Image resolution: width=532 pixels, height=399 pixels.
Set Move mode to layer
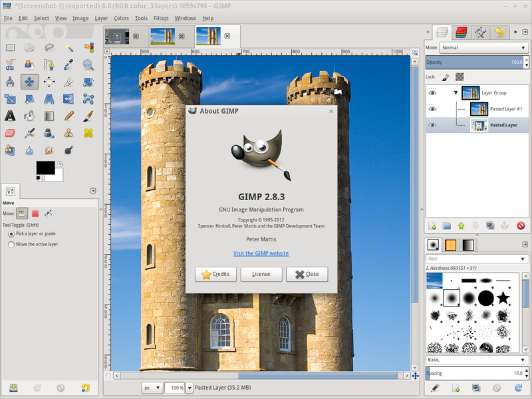(22, 213)
